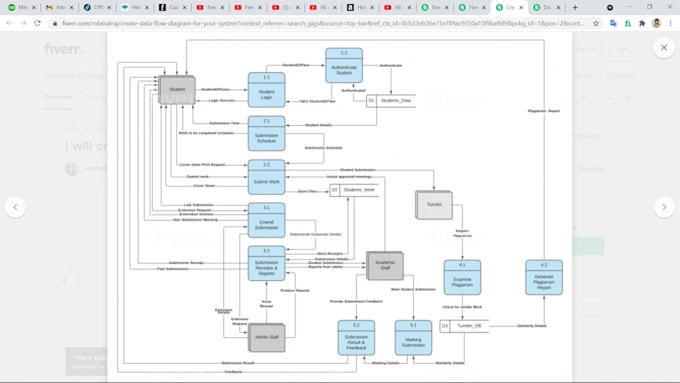Image resolution: width=680 pixels, height=383 pixels.
Task: Click 'Submission Result & Feedback' process
Action: click(x=356, y=338)
